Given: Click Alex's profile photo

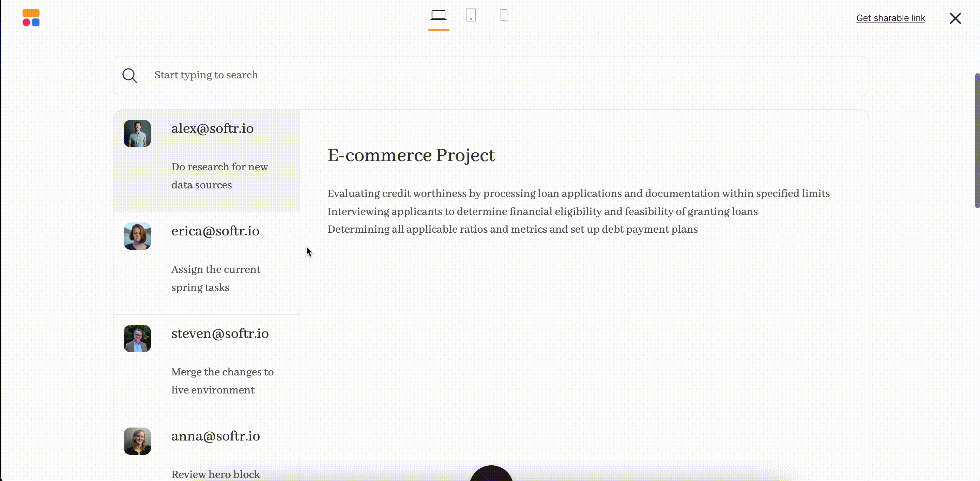Looking at the screenshot, I should click(x=137, y=134).
